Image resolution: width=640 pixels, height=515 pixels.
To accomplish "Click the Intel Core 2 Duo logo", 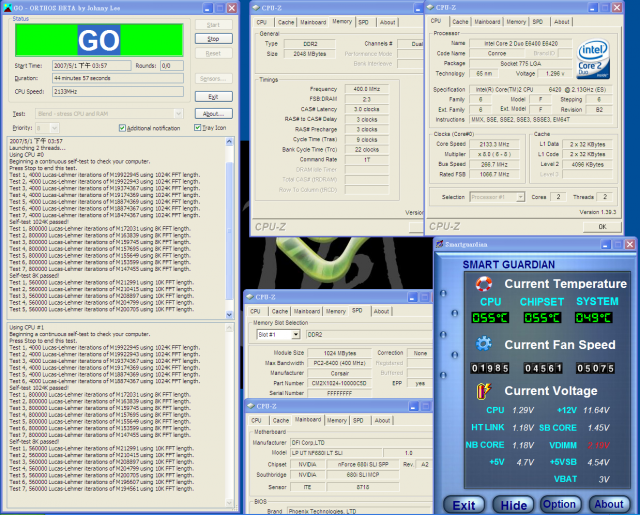I will click(593, 60).
